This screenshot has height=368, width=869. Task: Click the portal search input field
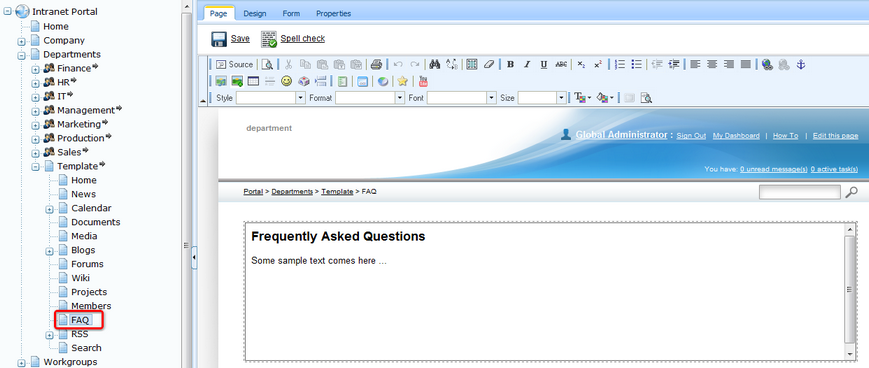(x=800, y=192)
